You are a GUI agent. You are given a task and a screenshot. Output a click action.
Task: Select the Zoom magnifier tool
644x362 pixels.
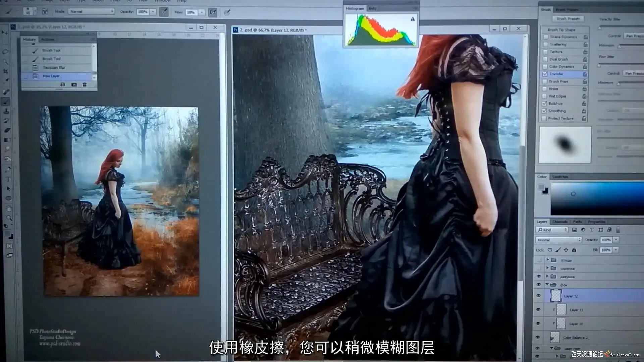tap(9, 218)
